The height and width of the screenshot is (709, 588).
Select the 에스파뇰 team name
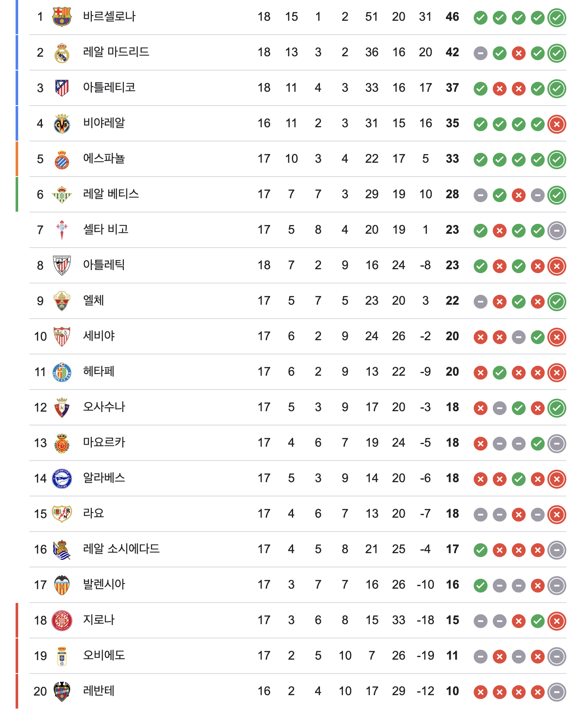pyautogui.click(x=104, y=159)
